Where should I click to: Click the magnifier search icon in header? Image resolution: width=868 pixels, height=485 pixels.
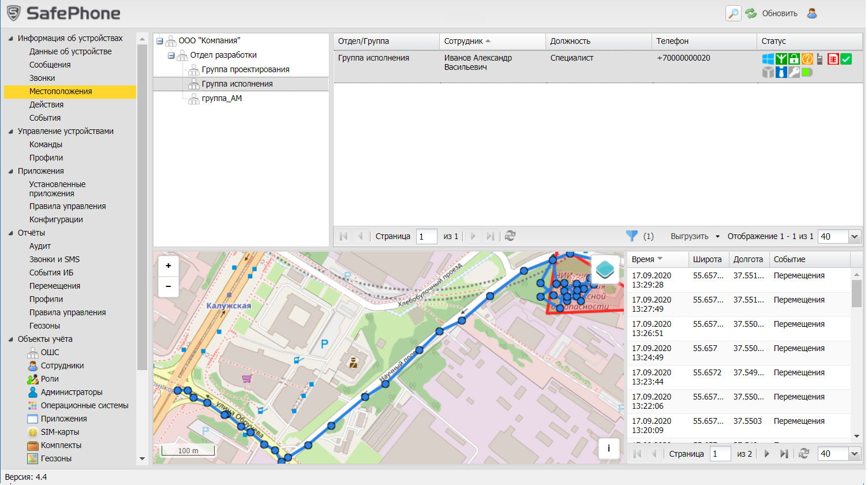[x=733, y=13]
